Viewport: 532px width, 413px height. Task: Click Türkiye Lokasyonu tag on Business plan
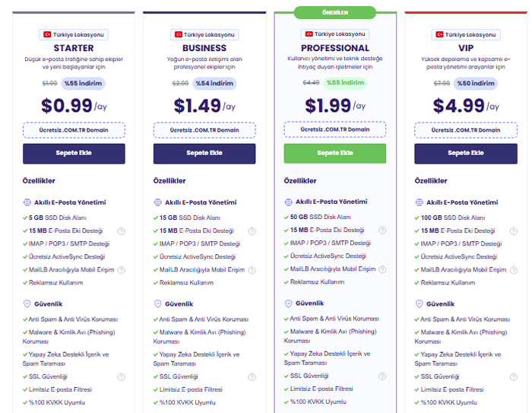pos(204,35)
